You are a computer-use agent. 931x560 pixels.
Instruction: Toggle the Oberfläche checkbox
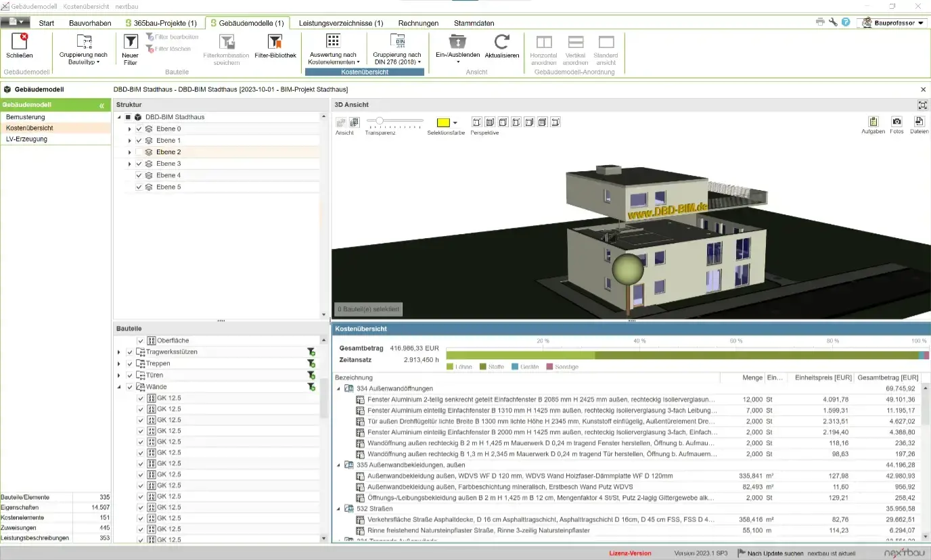(141, 341)
